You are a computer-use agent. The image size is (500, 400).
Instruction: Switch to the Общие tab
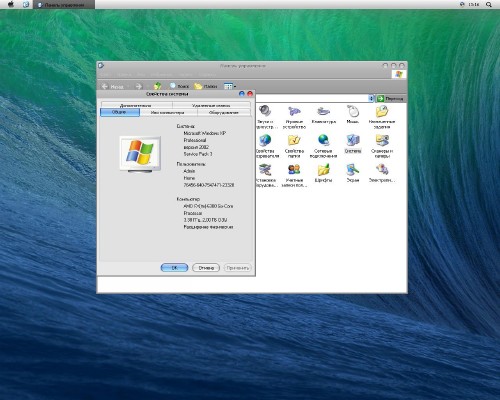coord(120,112)
